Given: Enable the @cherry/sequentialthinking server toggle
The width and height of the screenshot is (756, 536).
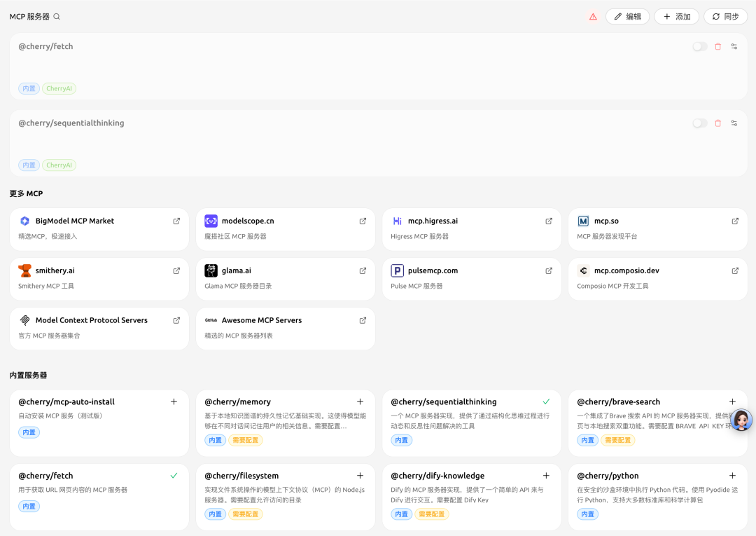Looking at the screenshot, I should click(699, 123).
